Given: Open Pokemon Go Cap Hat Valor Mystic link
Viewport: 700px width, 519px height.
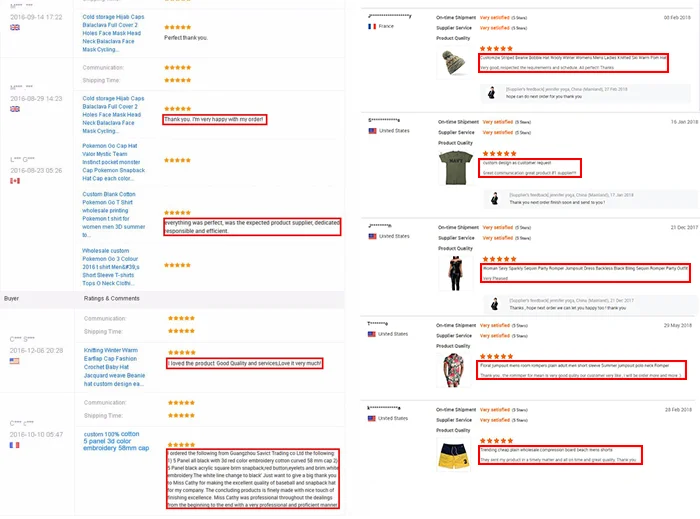Looking at the screenshot, I should pos(113,162).
